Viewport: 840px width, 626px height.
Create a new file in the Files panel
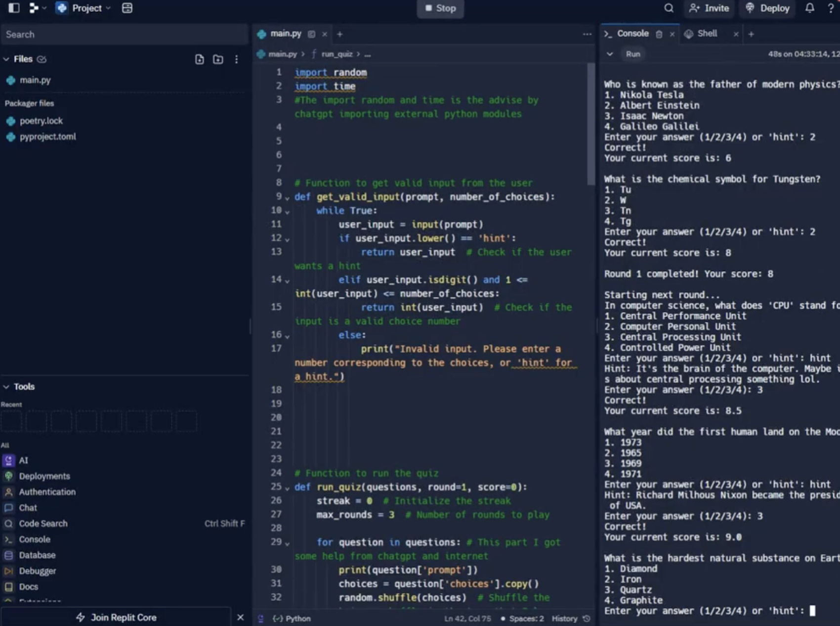(199, 59)
